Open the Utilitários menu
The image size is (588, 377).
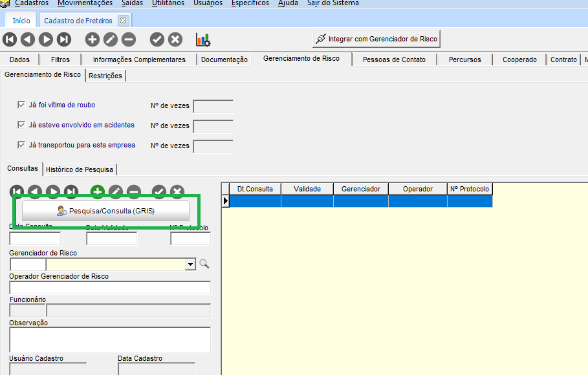point(168,3)
